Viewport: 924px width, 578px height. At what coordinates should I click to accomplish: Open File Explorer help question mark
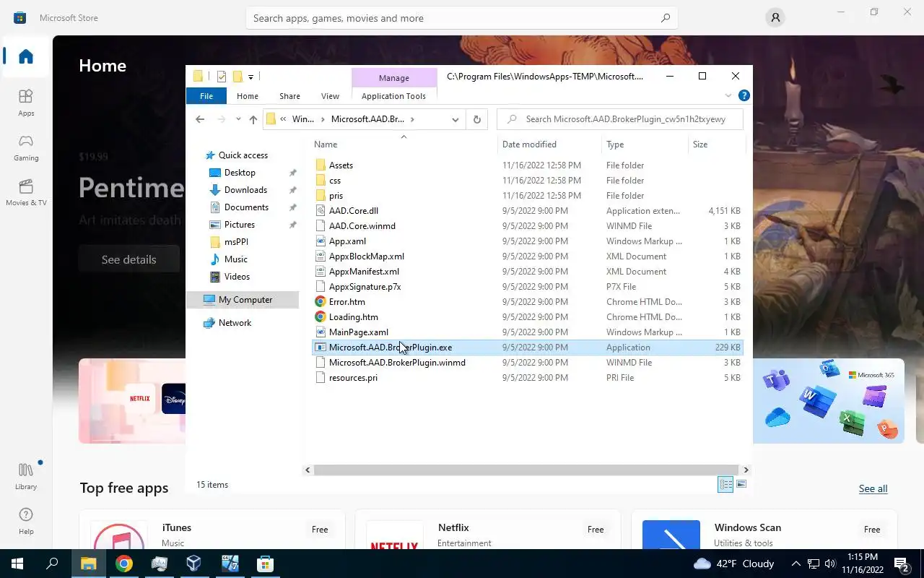[744, 95]
